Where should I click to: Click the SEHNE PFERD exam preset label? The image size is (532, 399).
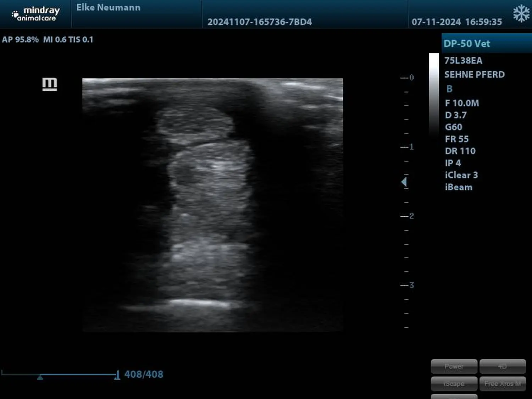[x=474, y=74]
